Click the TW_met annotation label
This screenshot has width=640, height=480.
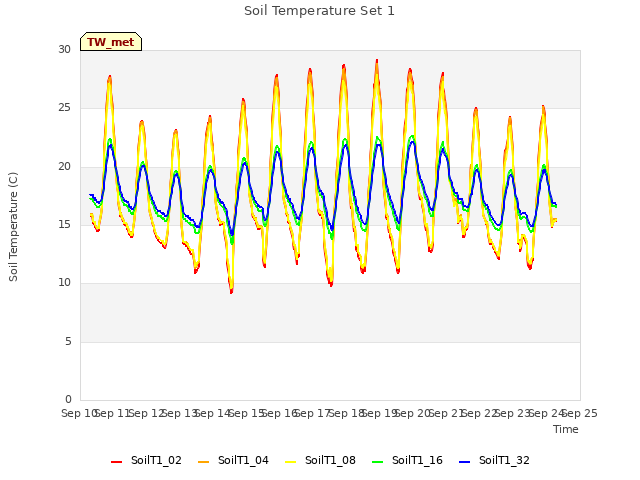pos(111,42)
